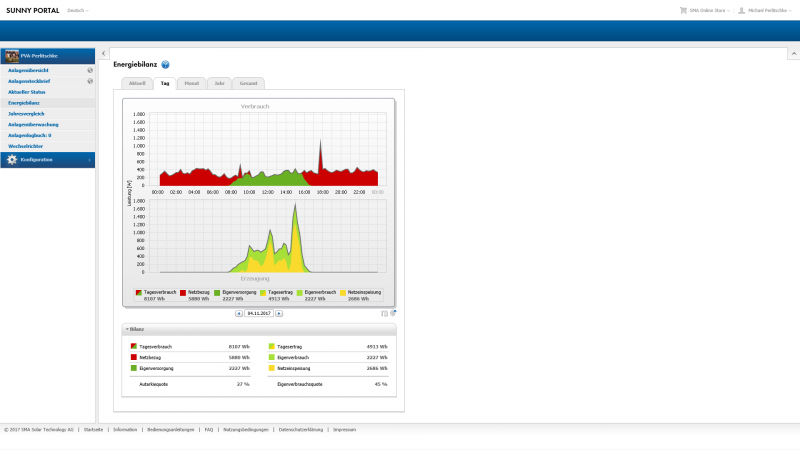
Task: Click the user profile icon
Action: [741, 10]
